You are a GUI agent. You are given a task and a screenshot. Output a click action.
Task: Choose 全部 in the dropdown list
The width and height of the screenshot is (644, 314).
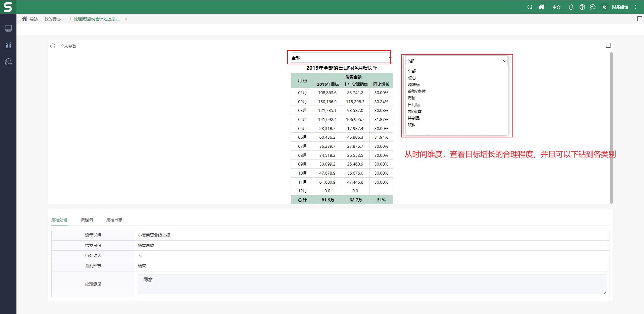coord(412,71)
